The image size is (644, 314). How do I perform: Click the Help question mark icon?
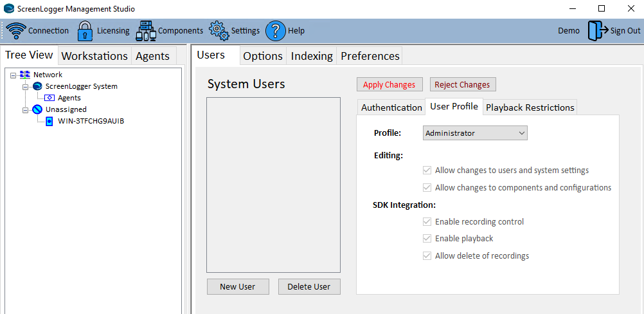tap(275, 30)
